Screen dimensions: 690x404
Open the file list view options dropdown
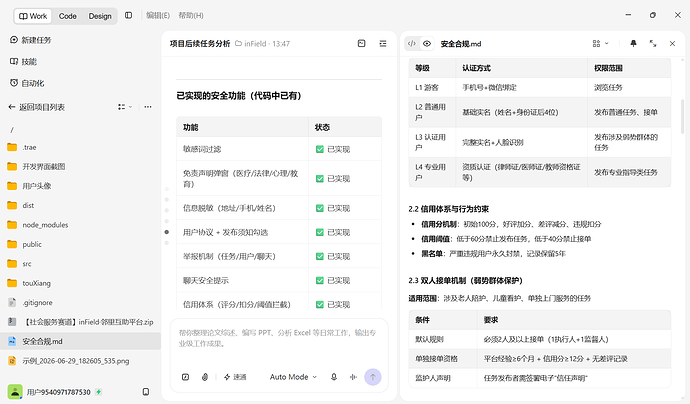pos(125,107)
